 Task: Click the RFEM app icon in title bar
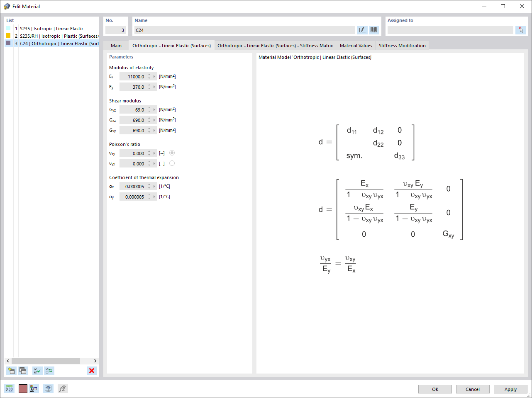7,6
